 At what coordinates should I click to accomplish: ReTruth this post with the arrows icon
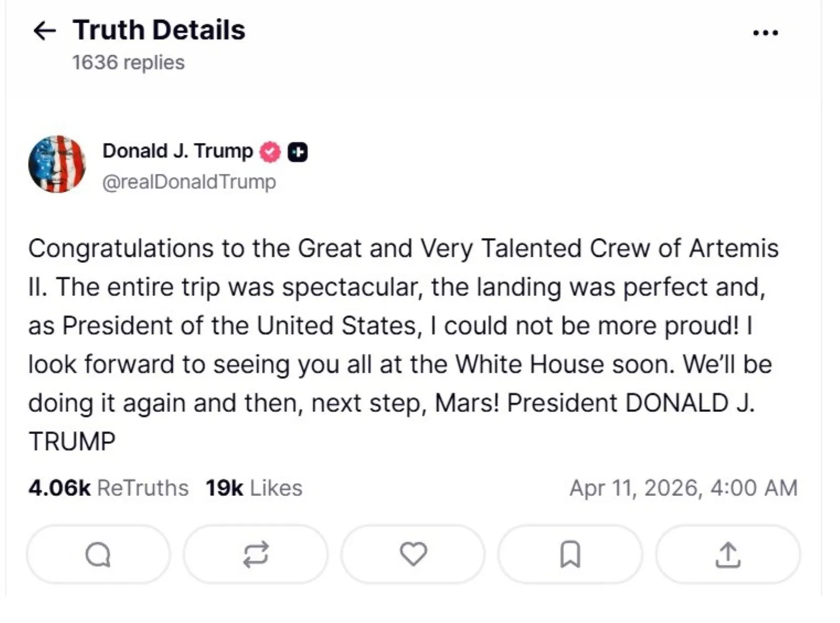(x=256, y=554)
